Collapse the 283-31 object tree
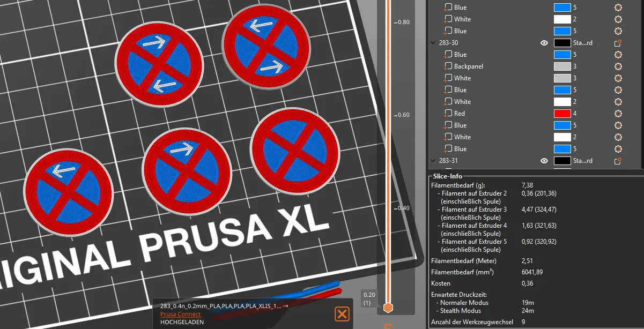Image resolution: width=644 pixels, height=329 pixels. [433, 161]
